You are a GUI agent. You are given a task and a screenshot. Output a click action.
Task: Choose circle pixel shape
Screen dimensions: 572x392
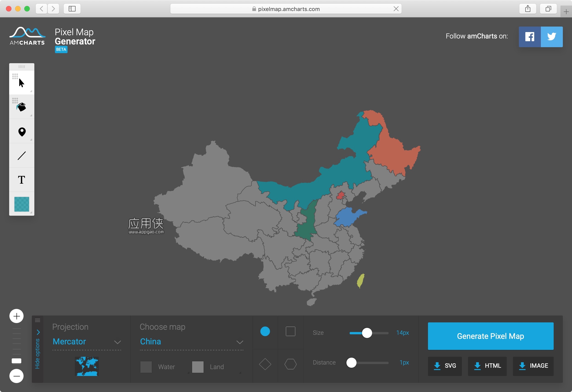point(265,331)
